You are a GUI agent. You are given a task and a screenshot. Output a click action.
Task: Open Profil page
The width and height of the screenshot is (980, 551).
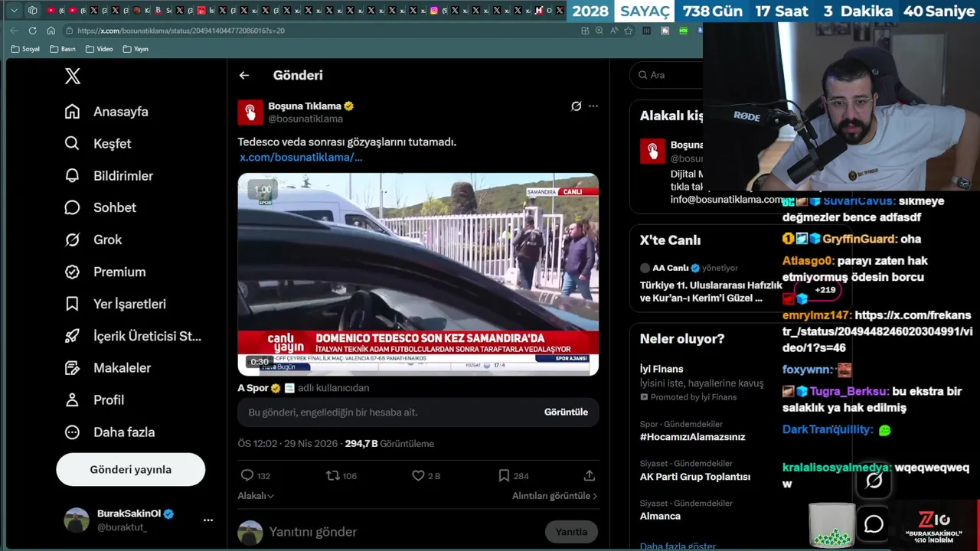click(x=94, y=400)
